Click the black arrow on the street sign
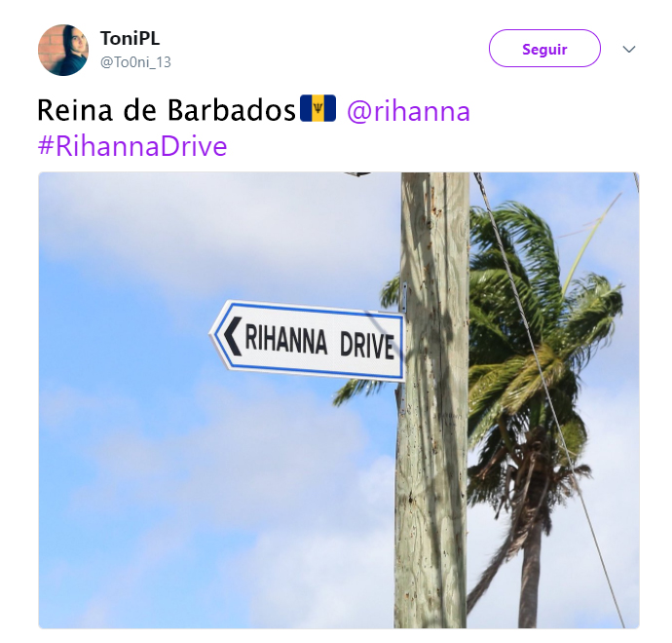 click(x=233, y=336)
